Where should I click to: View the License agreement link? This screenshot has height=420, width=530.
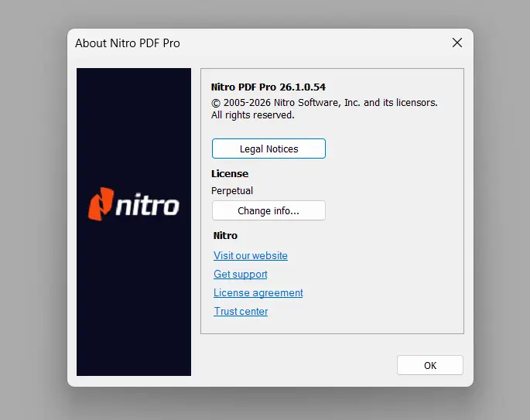click(258, 292)
